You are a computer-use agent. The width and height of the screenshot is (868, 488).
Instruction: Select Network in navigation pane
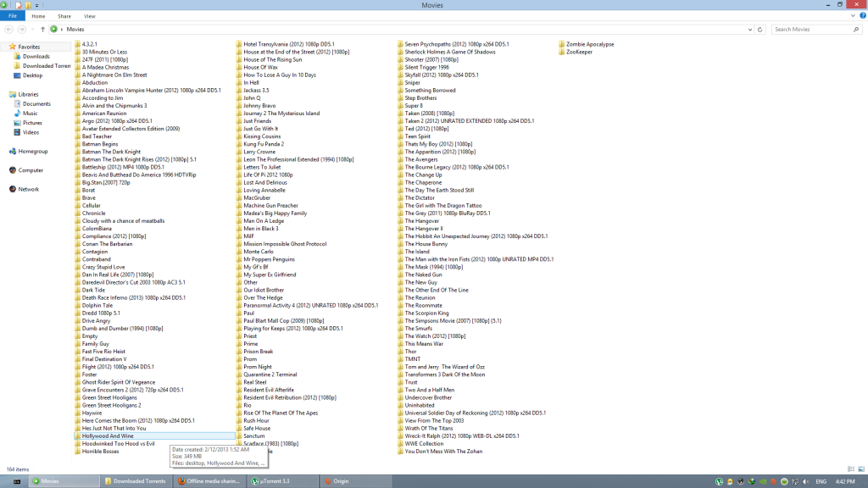click(28, 189)
